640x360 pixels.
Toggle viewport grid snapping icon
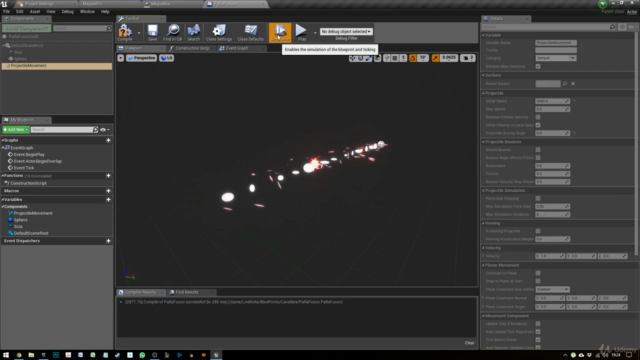395,58
